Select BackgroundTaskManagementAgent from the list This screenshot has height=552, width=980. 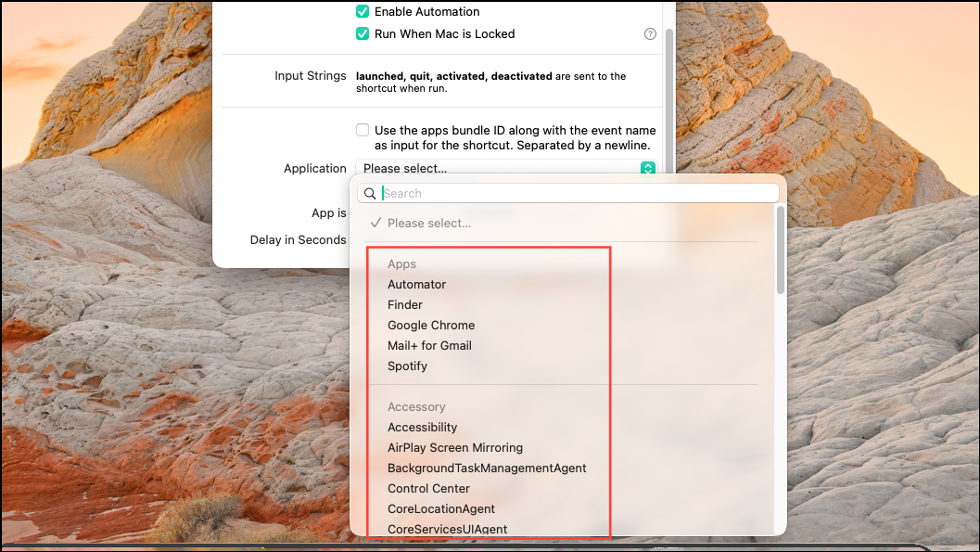(487, 468)
